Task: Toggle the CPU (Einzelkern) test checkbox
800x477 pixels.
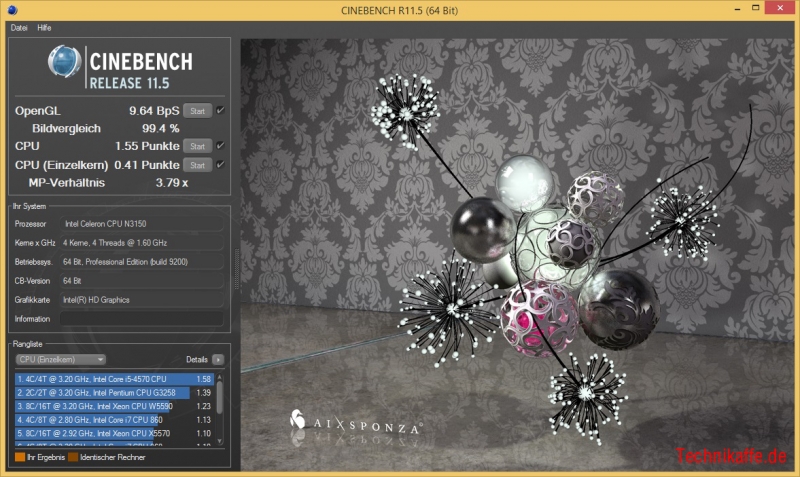Action: click(220, 164)
